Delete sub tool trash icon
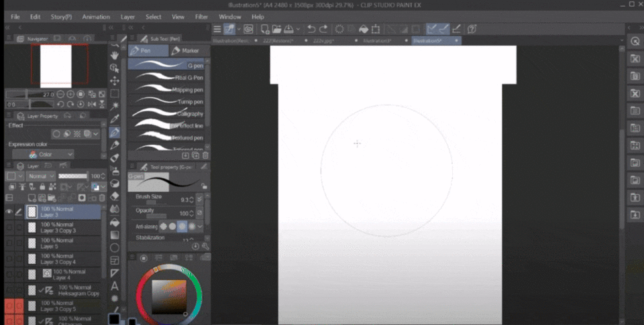 (205, 155)
